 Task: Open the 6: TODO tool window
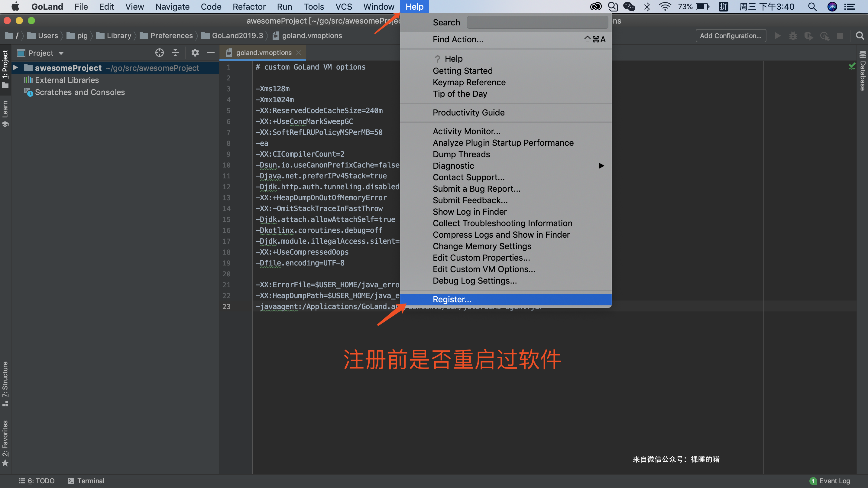coord(37,480)
